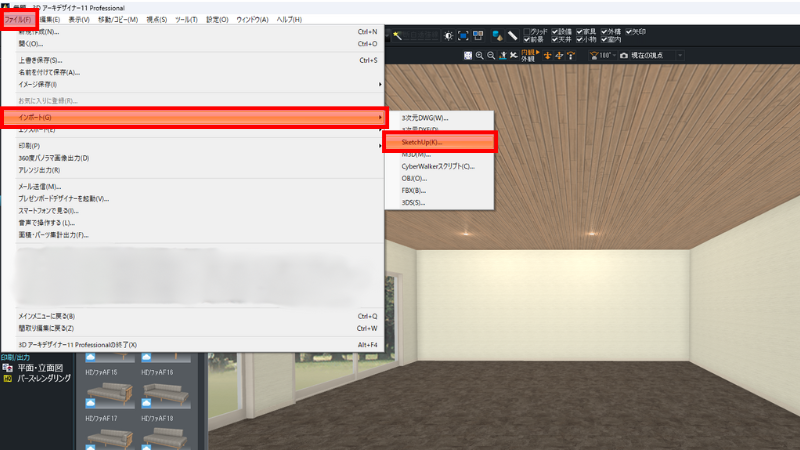Uncheck the 外構 checkbox
Image resolution: width=800 pixels, height=450 pixels.
point(604,32)
